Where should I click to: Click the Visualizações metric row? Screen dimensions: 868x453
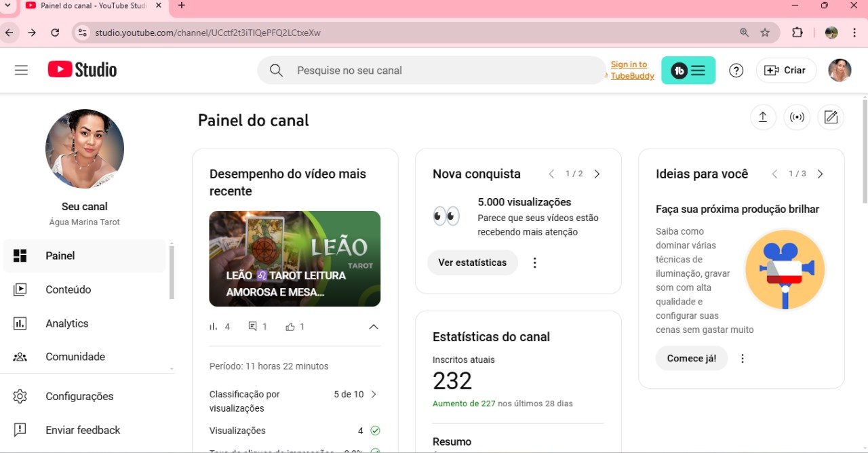[295, 431]
